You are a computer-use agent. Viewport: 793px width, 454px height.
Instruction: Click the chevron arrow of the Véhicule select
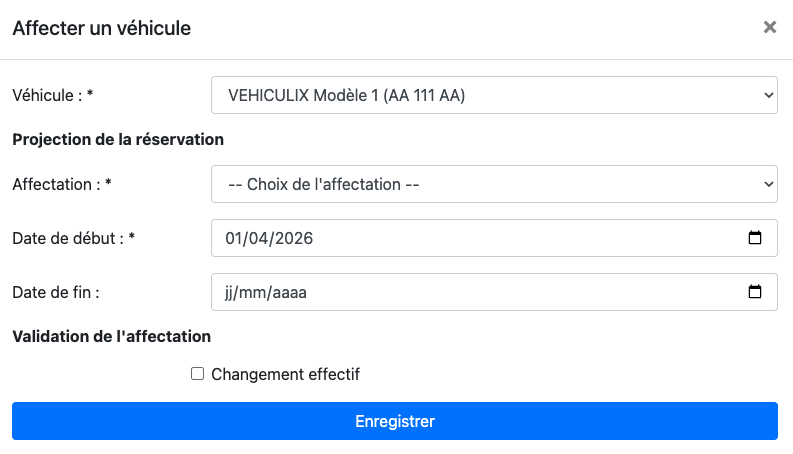point(768,95)
